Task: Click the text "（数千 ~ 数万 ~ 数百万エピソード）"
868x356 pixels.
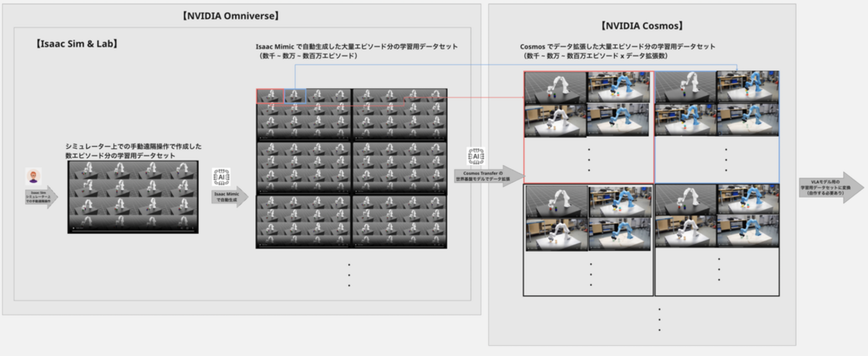Action: [308, 56]
